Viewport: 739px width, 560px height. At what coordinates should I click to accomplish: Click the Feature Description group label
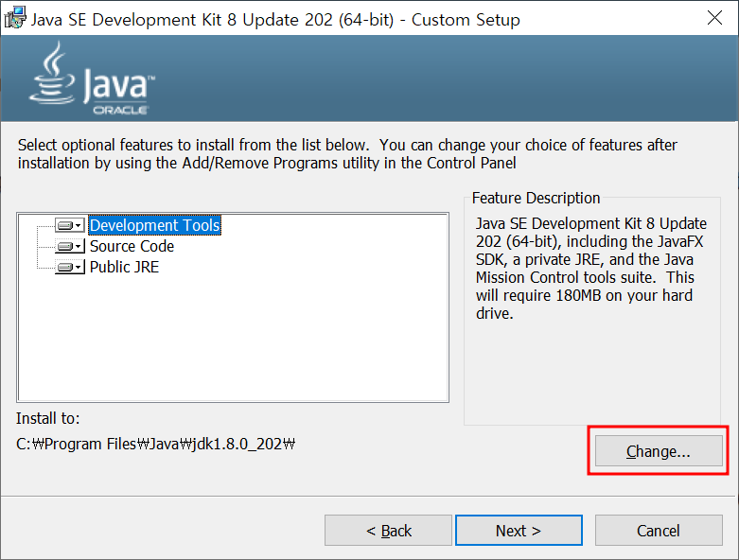click(x=536, y=198)
